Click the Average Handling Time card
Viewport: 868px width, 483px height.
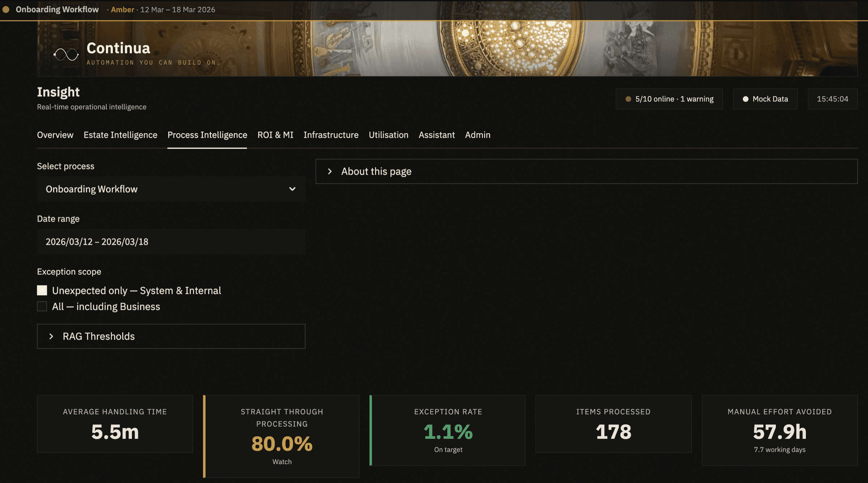(115, 424)
